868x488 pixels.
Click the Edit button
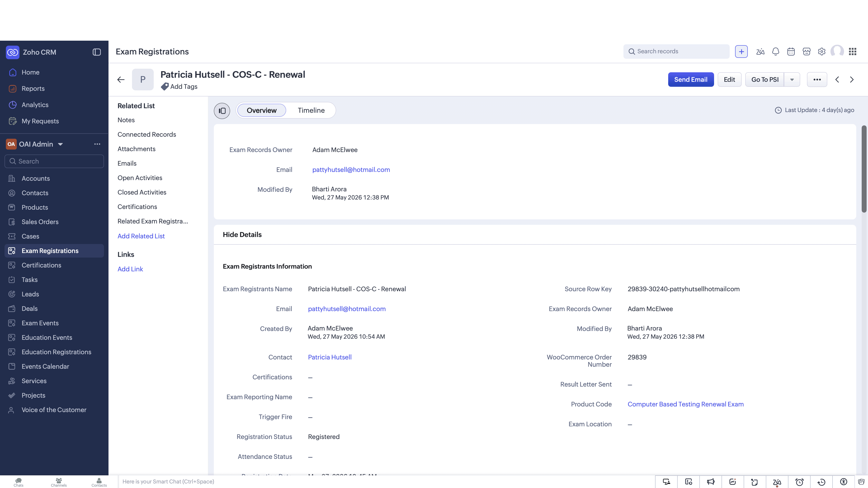[x=729, y=80]
